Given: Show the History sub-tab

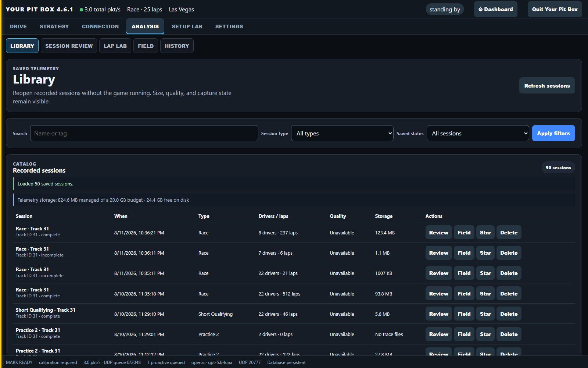Looking at the screenshot, I should pos(177,46).
